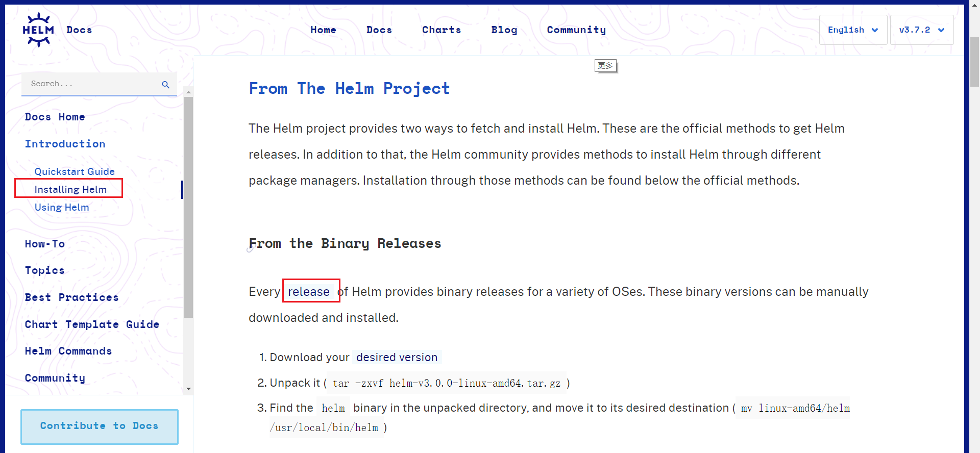Click the tar -zxvf command code snippet
This screenshot has width=980, height=453.
(447, 383)
